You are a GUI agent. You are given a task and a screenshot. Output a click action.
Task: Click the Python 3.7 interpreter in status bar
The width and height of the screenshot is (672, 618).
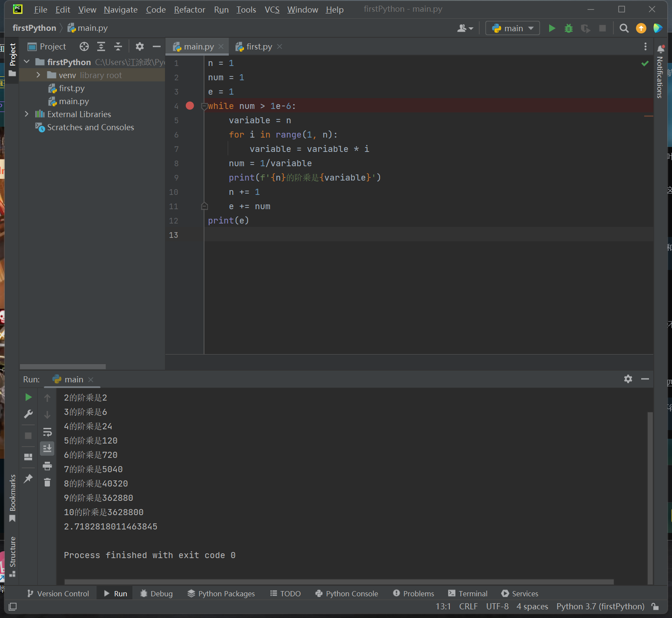coord(600,606)
